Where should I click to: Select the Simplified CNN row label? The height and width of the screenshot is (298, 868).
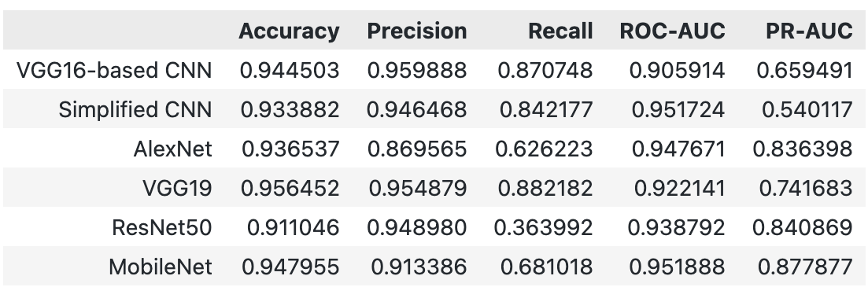pos(135,109)
